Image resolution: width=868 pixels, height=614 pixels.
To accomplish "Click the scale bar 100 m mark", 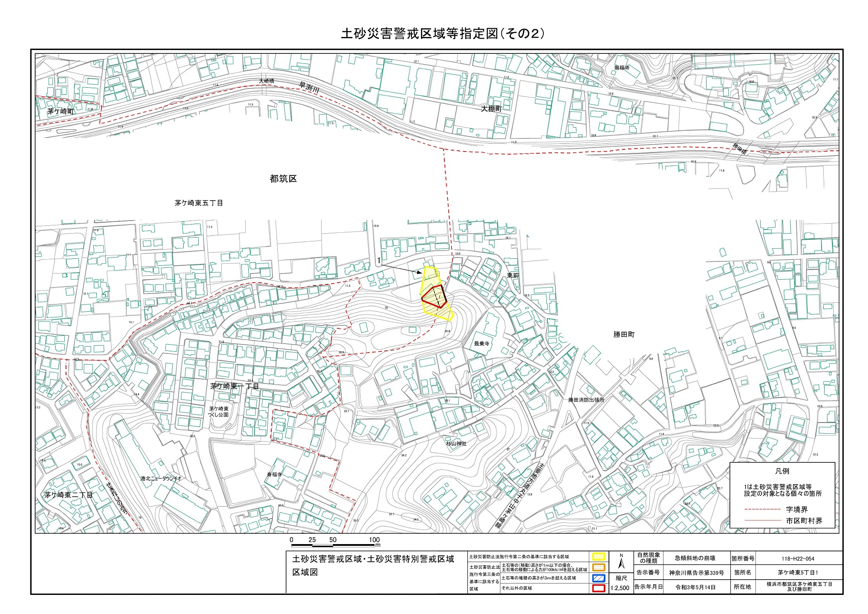I will click(x=374, y=540).
